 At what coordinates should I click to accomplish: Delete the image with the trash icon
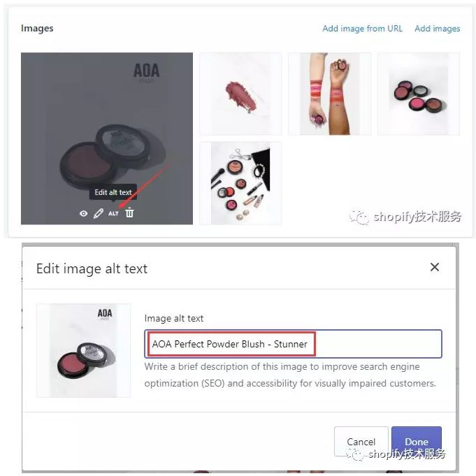(129, 212)
